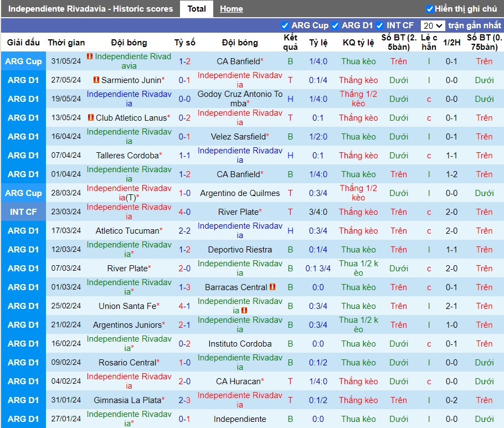This screenshot has width=504, height=428.
Task: Click the 2-2 score against Atletico Tucuman
Action: pos(184,231)
